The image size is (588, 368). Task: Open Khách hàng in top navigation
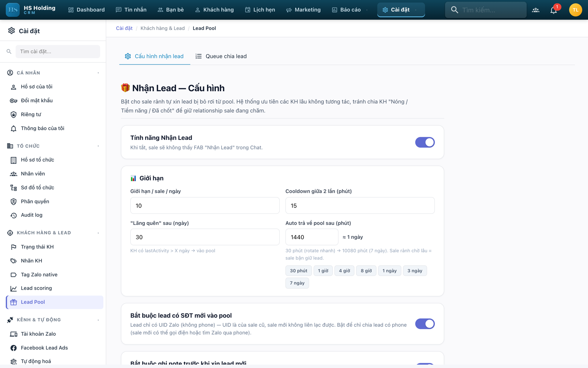click(x=214, y=10)
